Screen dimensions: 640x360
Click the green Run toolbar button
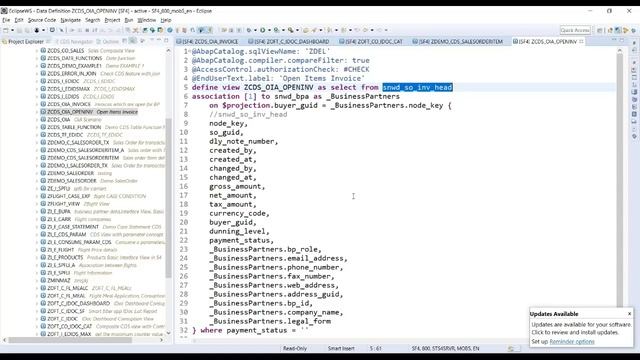[263, 30]
